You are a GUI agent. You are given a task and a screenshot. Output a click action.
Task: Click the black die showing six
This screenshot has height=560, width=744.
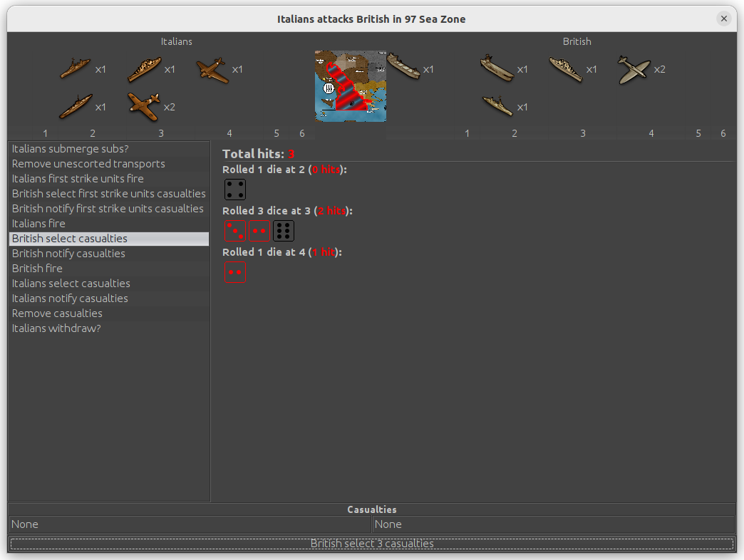click(284, 231)
